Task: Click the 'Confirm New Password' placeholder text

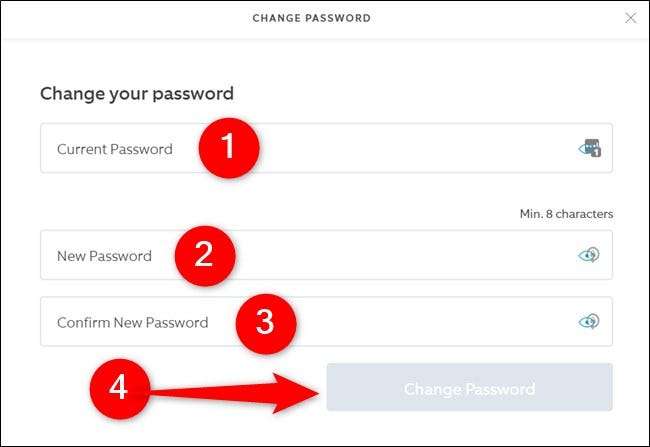Action: (132, 322)
